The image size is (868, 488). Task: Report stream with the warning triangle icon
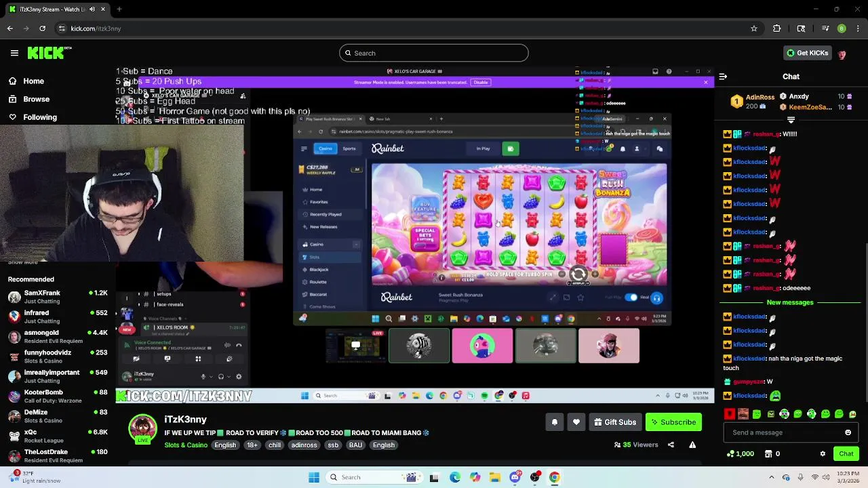[692, 445]
